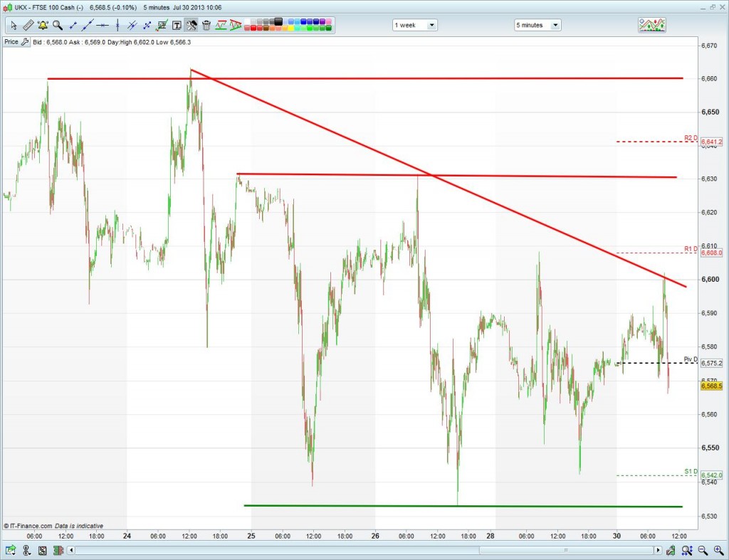The image size is (729, 560).
Task: Select the arrow cursor tool
Action: [x=14, y=25]
